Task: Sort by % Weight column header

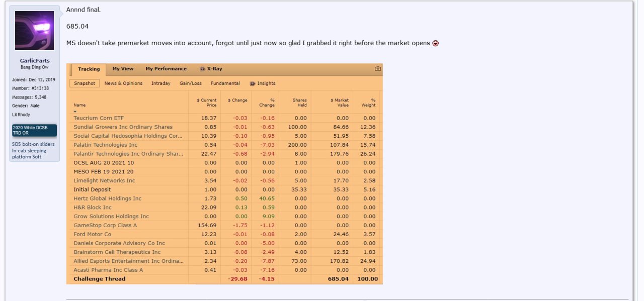Action: 368,103
